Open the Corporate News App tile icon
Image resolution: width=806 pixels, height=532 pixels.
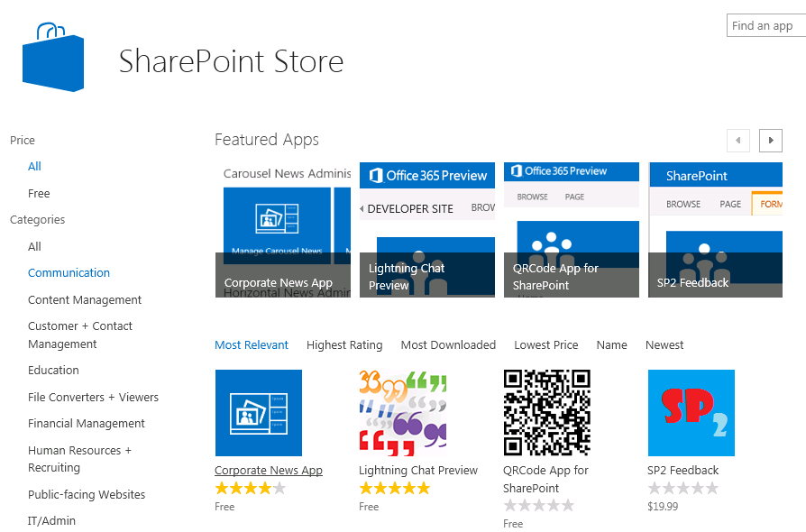click(258, 413)
